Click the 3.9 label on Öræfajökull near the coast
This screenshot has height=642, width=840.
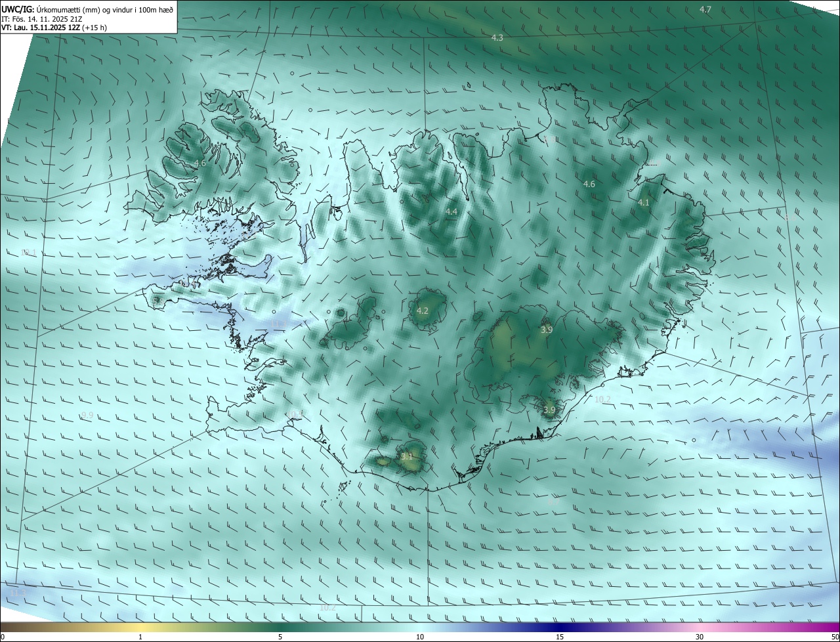[x=549, y=410]
